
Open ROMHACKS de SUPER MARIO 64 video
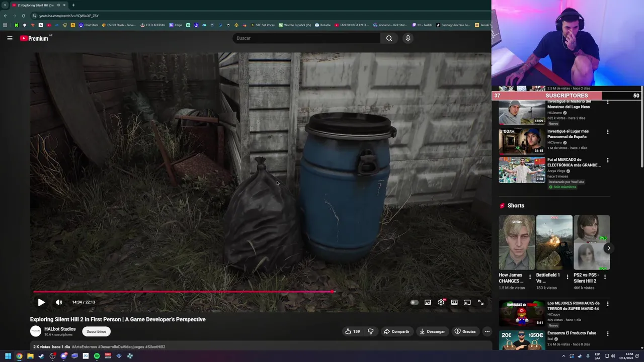pyautogui.click(x=522, y=314)
